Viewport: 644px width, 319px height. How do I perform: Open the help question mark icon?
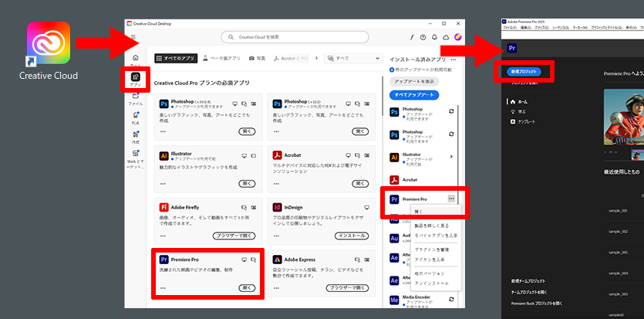pyautogui.click(x=423, y=37)
